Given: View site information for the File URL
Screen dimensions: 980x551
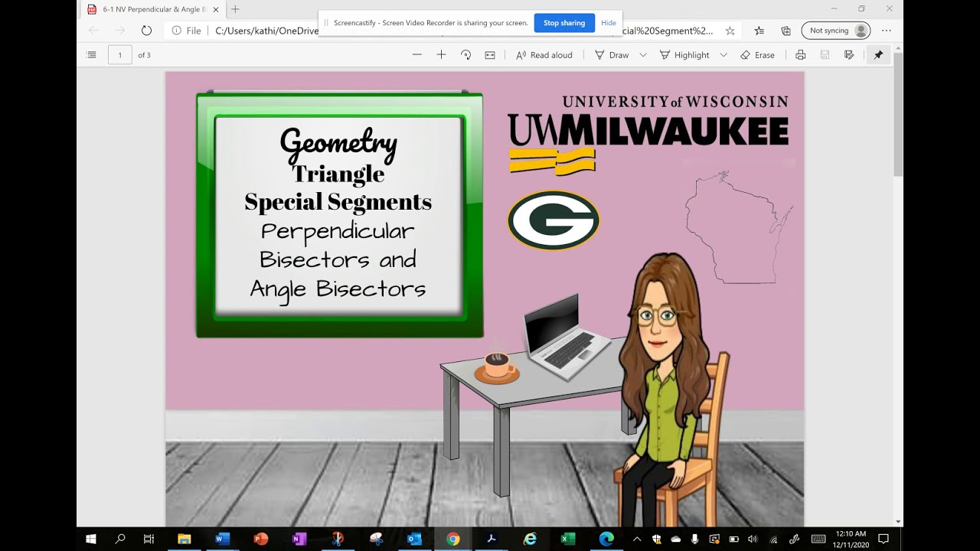Looking at the screenshot, I should [187, 31].
